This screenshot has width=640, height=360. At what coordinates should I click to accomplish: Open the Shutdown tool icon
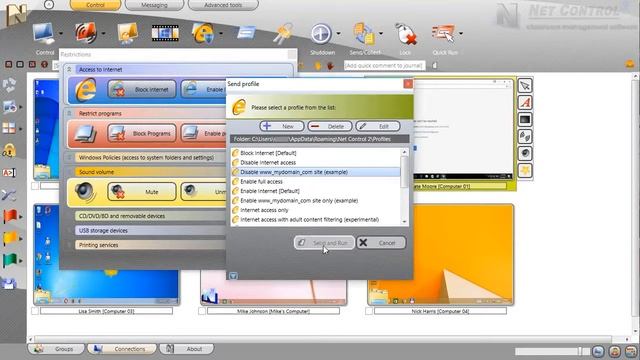coord(321,33)
